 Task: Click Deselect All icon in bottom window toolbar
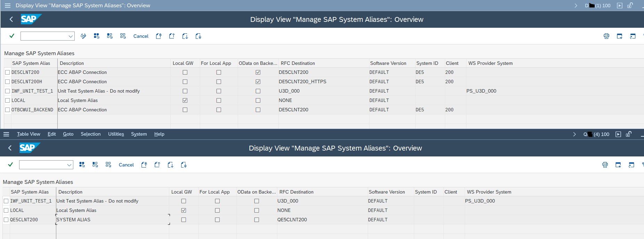coord(108,165)
